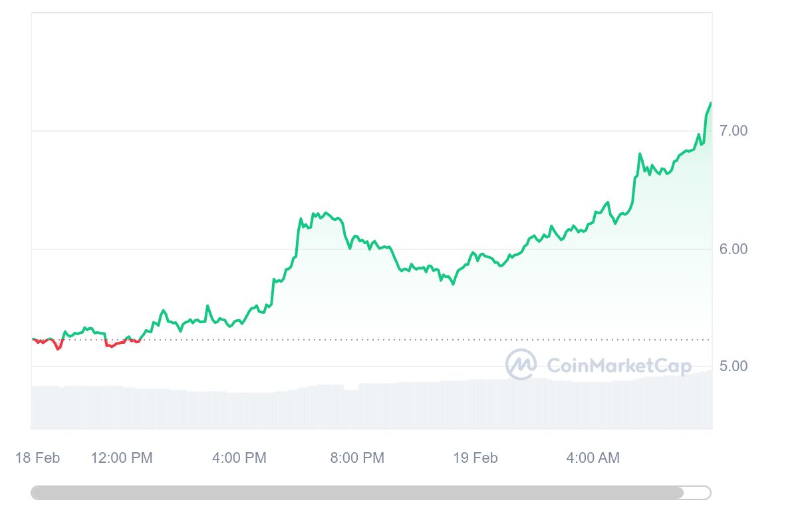798x532 pixels.
Task: Click the shaded area under the green line
Action: click(x=598, y=299)
